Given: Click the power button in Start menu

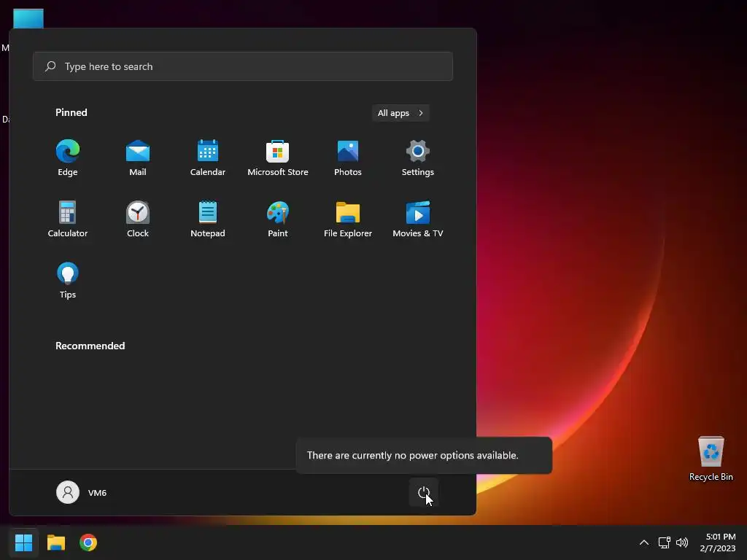Looking at the screenshot, I should pos(424,492).
